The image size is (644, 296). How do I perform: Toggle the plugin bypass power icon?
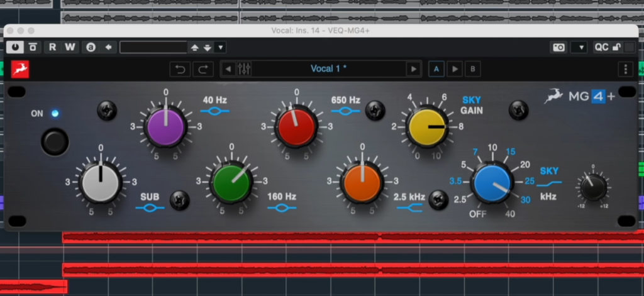tap(14, 47)
